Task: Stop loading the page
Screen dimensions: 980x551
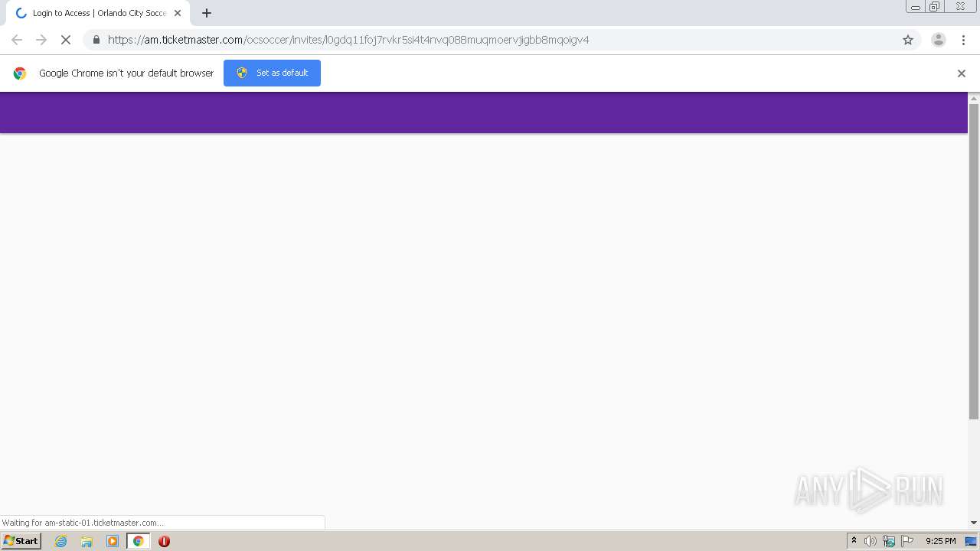Action: [x=66, y=40]
